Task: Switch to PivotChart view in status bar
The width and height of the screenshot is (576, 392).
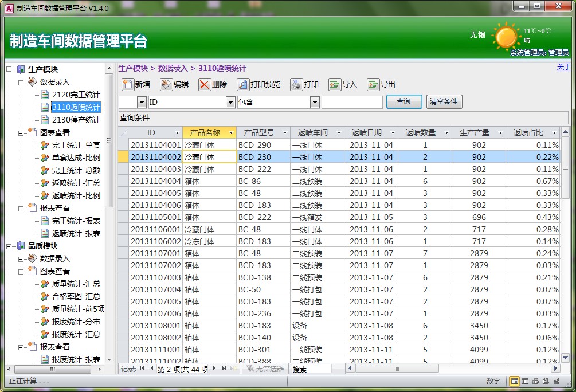Action: (x=546, y=381)
